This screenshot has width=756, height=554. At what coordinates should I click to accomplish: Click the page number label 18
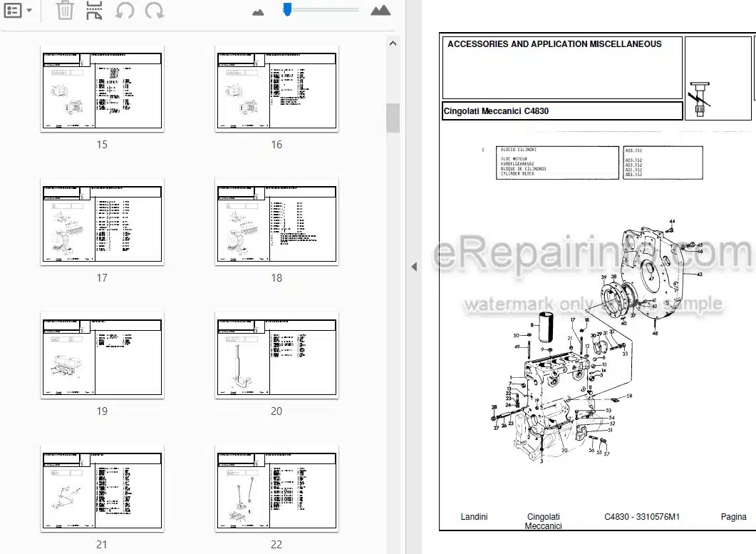[276, 278]
